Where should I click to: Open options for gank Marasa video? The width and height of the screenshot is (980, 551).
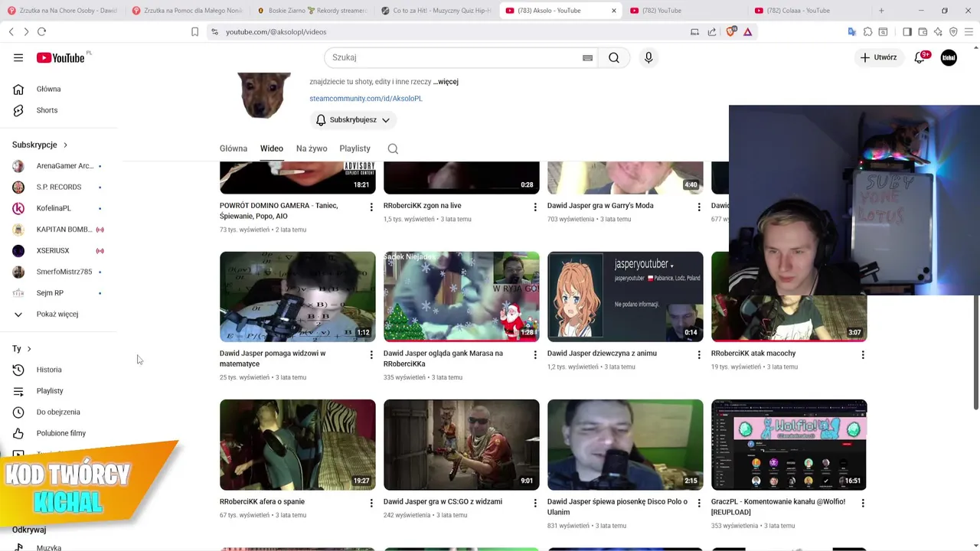point(535,354)
